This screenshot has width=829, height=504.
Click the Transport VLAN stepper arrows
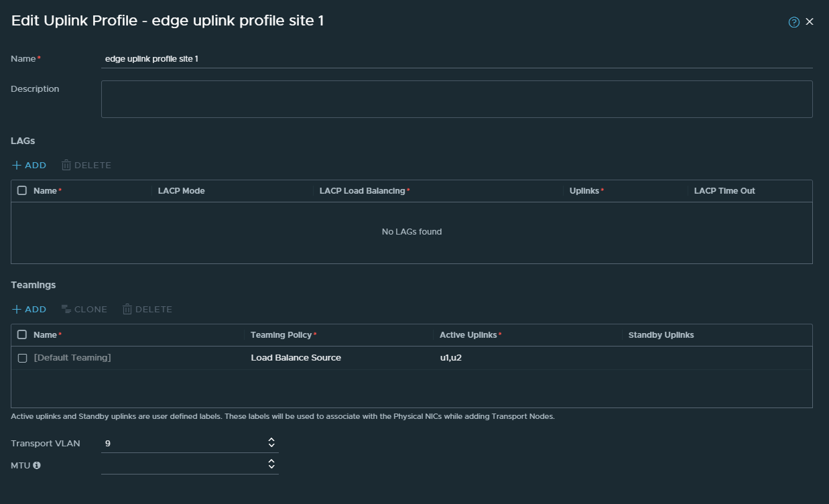point(271,442)
